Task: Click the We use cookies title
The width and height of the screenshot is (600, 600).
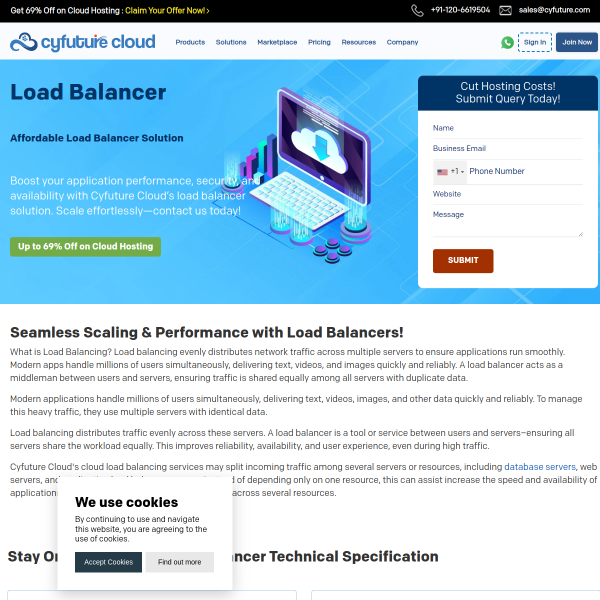Action: 126,502
